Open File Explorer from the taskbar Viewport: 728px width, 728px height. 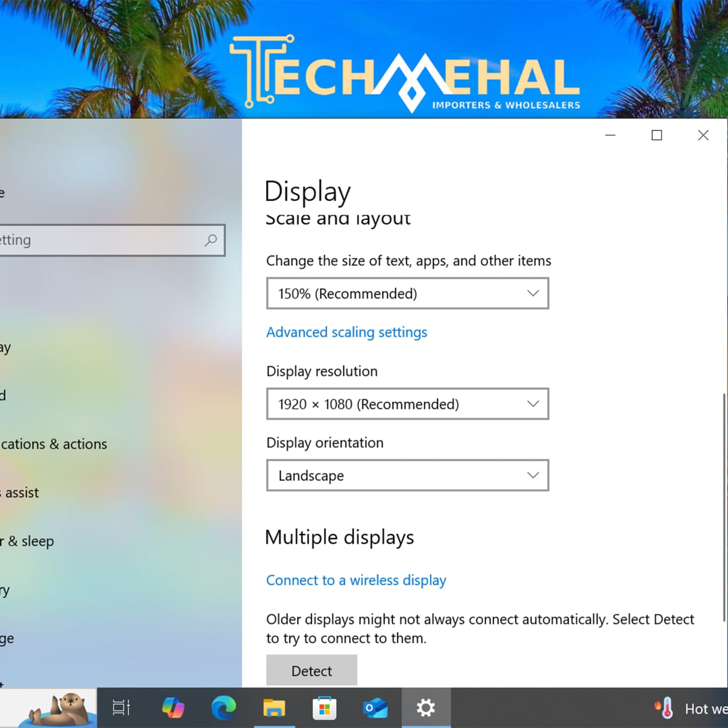pos(274,708)
